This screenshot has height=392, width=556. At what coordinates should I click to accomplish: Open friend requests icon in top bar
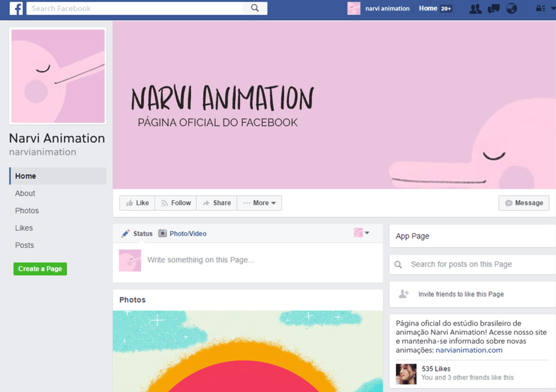pos(475,9)
